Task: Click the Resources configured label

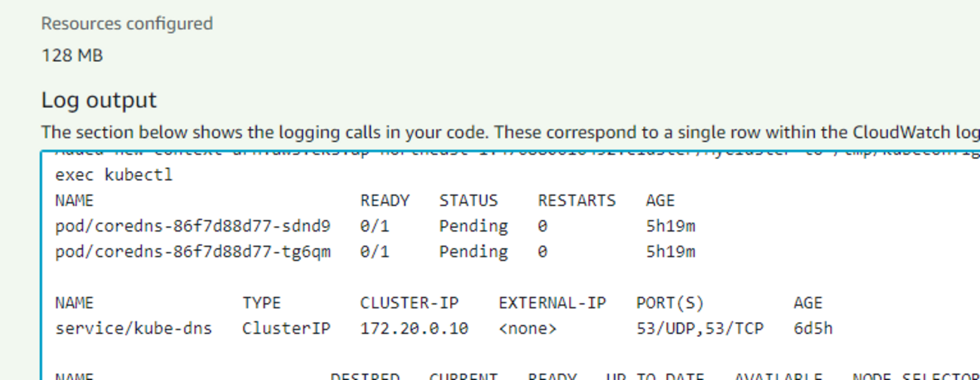Action: [127, 23]
